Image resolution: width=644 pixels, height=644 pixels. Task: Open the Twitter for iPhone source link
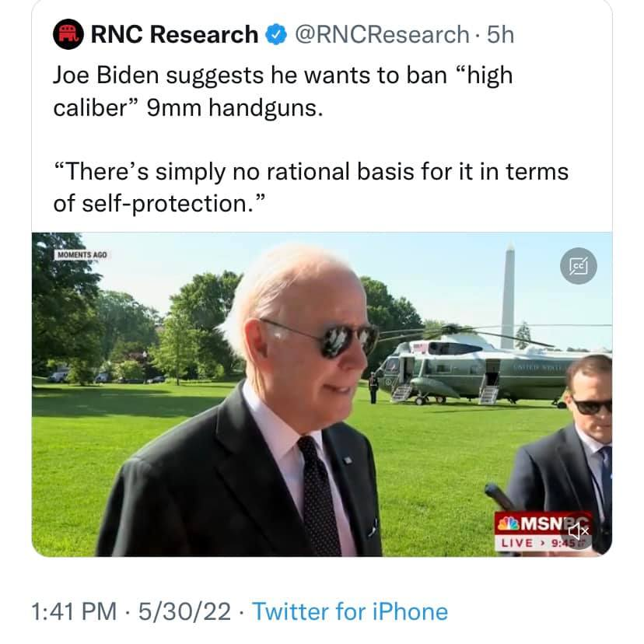pos(350,611)
